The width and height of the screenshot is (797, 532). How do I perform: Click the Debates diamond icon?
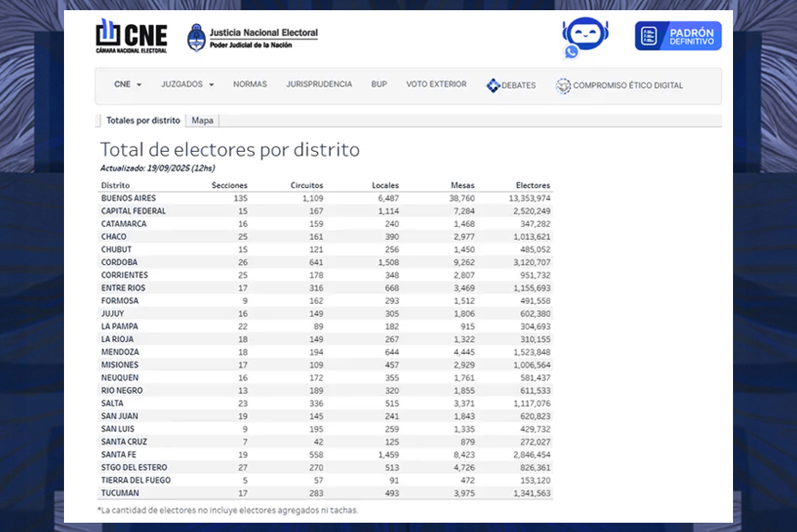(x=493, y=85)
